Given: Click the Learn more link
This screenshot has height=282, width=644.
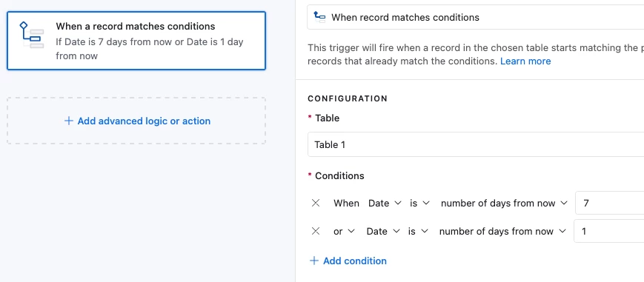Looking at the screenshot, I should pyautogui.click(x=525, y=61).
